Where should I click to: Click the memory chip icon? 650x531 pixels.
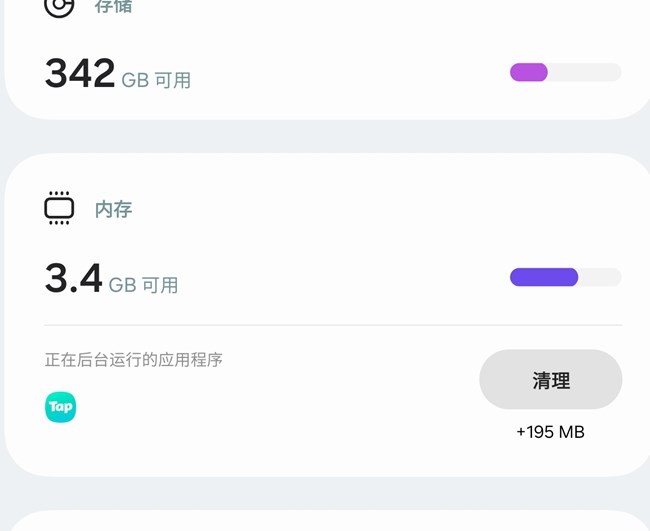[59, 208]
